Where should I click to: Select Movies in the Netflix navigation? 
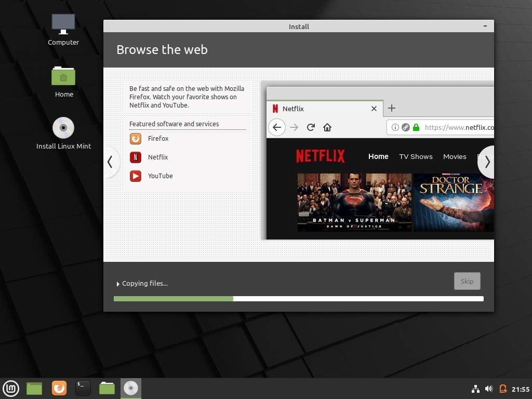[455, 156]
